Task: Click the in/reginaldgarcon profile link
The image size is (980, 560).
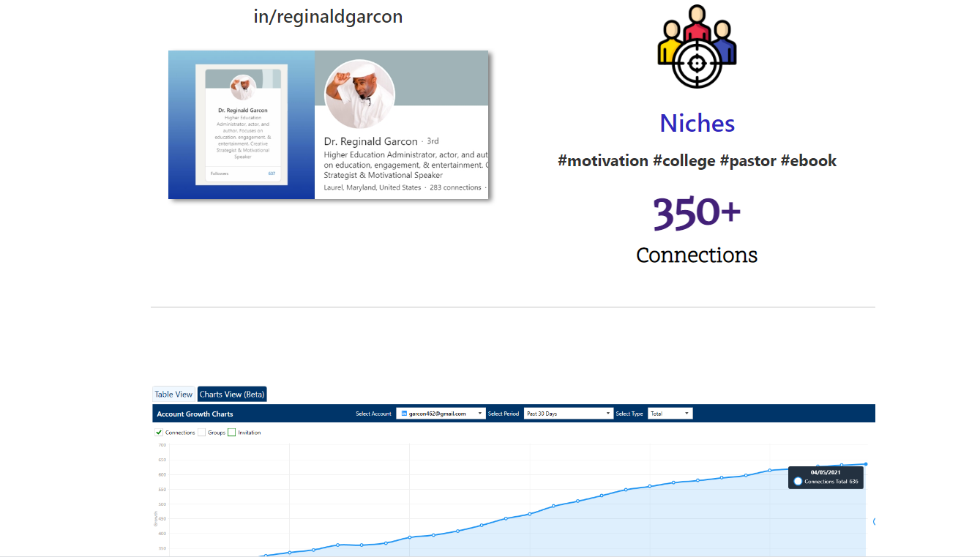Action: coord(328,16)
